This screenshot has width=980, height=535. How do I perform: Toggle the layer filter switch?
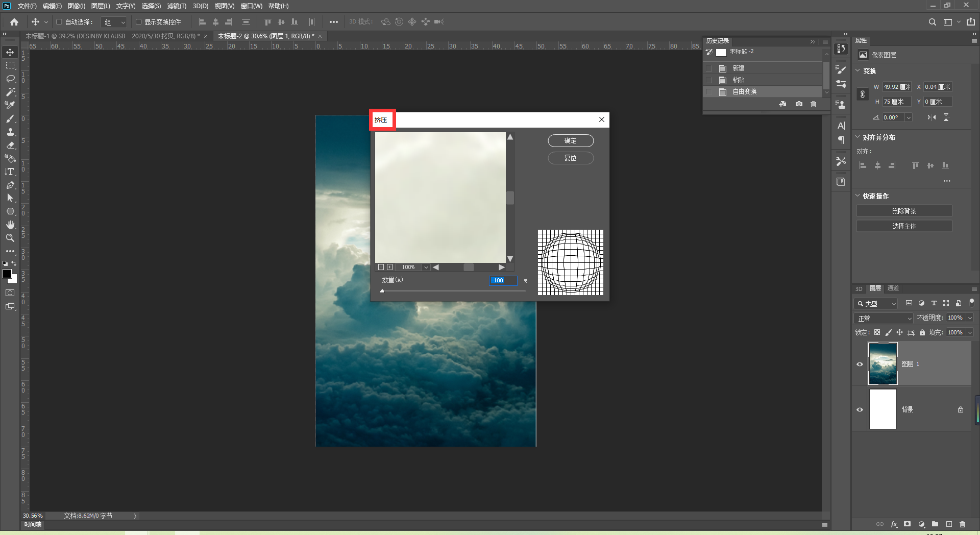(x=972, y=302)
